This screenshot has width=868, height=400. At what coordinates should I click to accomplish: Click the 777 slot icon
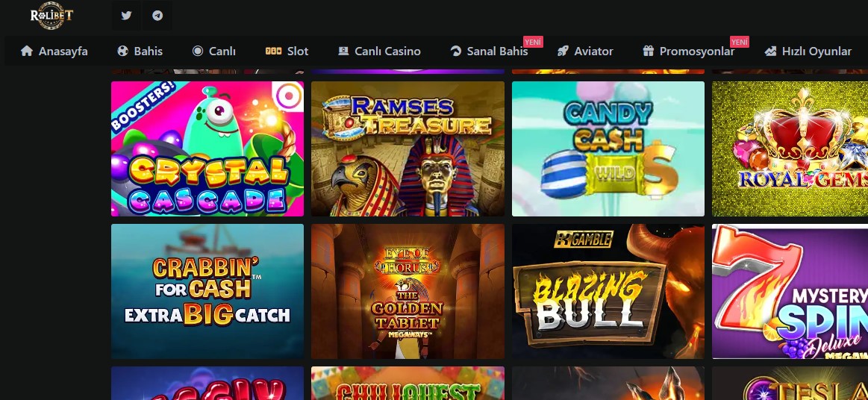click(273, 51)
